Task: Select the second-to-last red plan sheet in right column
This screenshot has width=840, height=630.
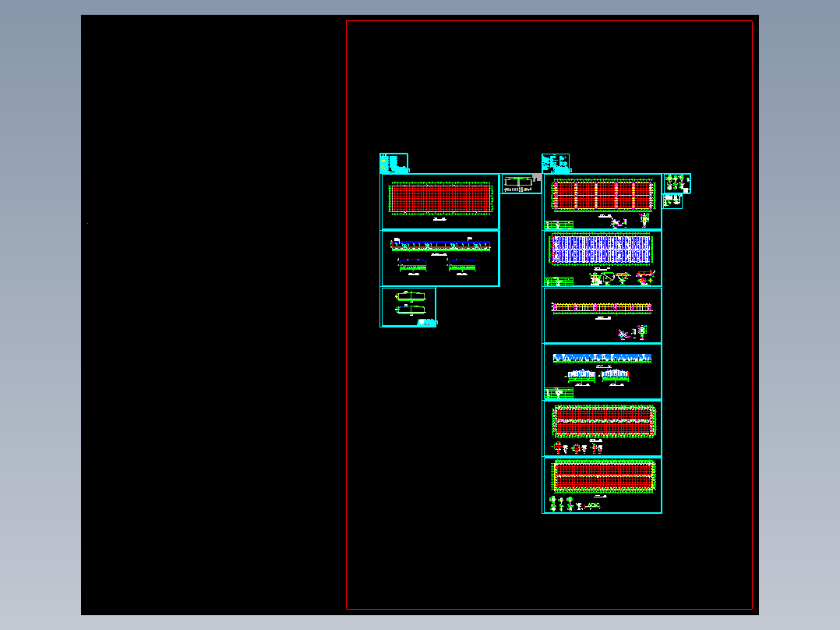Action: point(602,429)
